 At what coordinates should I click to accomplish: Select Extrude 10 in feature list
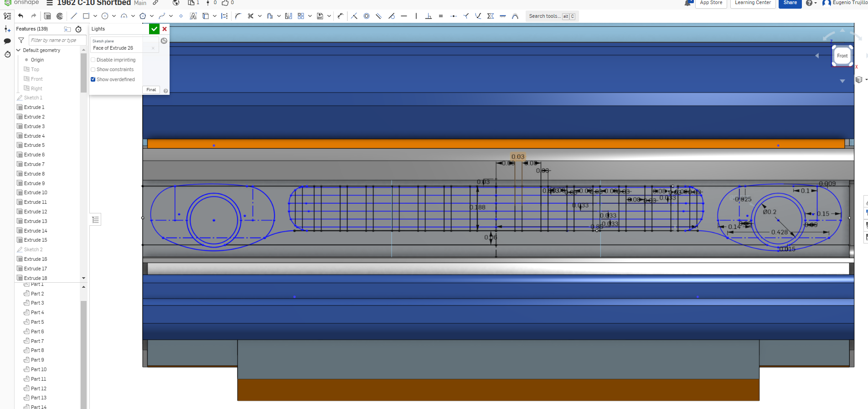pos(36,192)
